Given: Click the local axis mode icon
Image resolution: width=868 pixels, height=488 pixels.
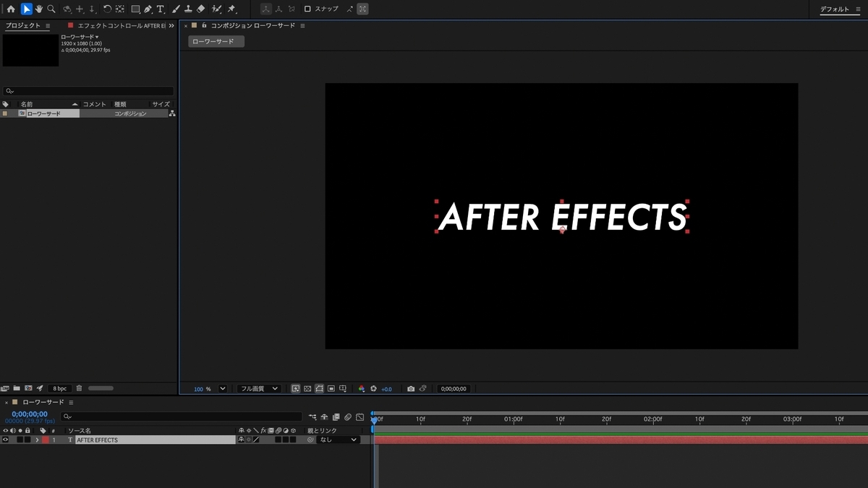Looking at the screenshot, I should 265,9.
